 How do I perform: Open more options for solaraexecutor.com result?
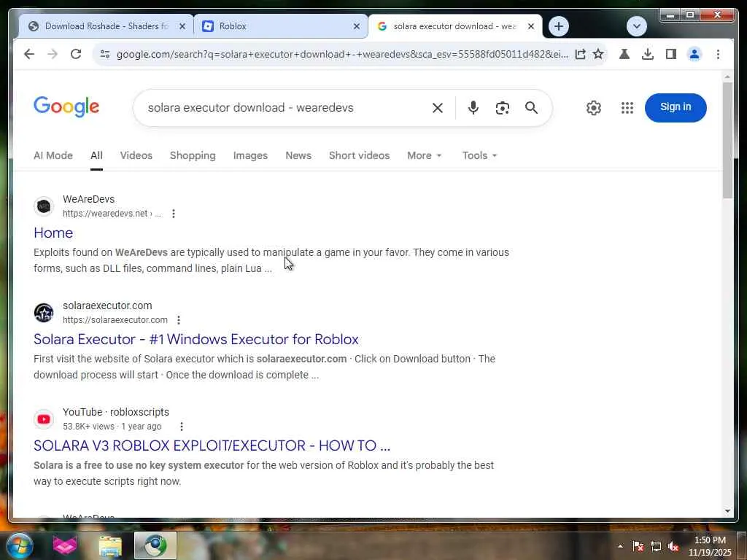coord(179,320)
